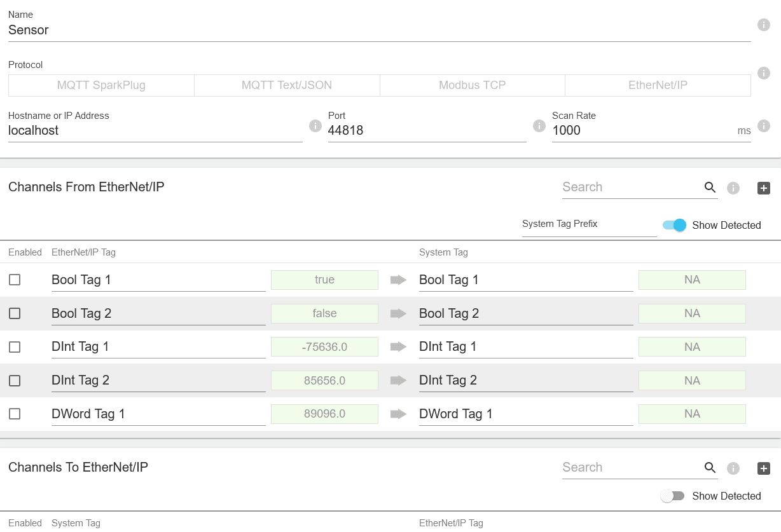Click the Scan Rate info icon
This screenshot has width=781, height=532.
click(x=763, y=126)
